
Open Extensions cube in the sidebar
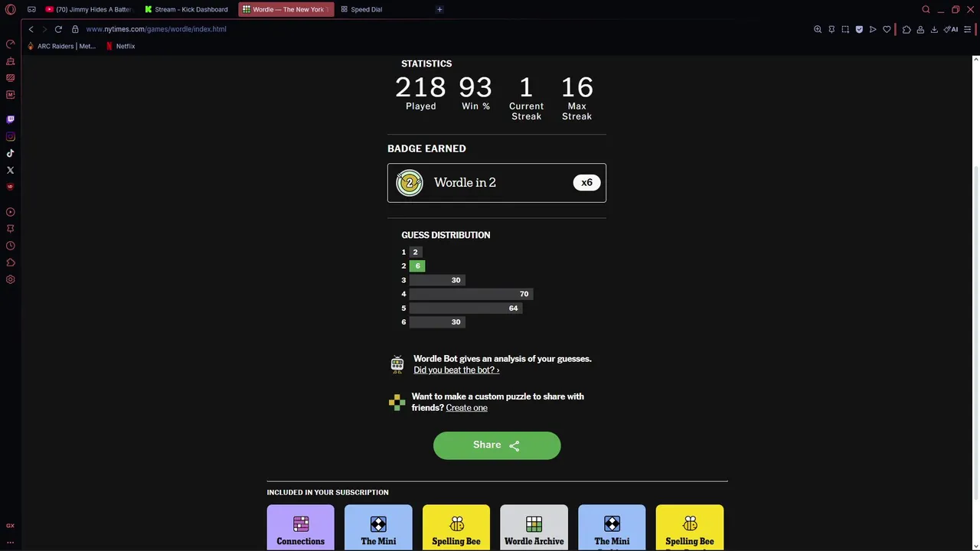[x=11, y=262]
